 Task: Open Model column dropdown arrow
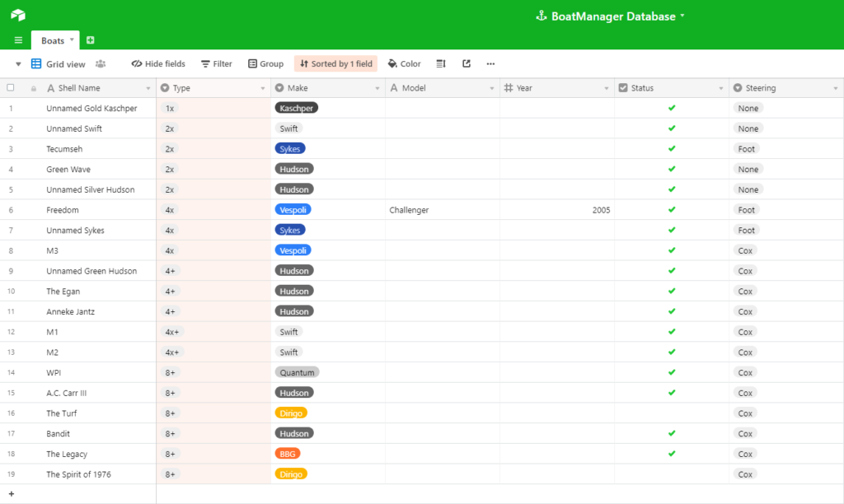pyautogui.click(x=492, y=88)
